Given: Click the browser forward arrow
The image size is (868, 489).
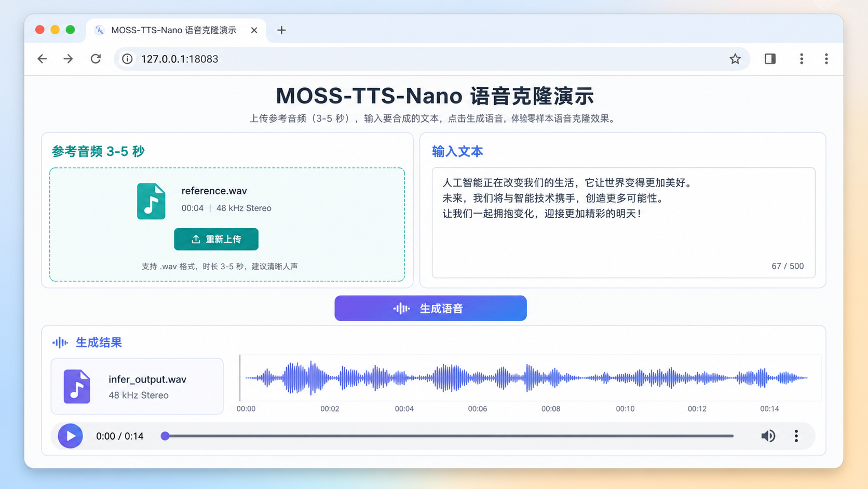Looking at the screenshot, I should 68,59.
